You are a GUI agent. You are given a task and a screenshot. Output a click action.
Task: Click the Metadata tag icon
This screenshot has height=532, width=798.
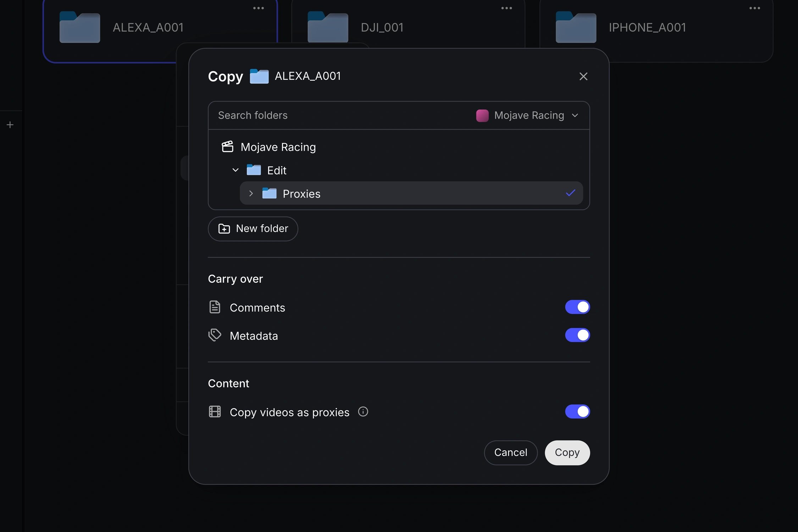(215, 335)
